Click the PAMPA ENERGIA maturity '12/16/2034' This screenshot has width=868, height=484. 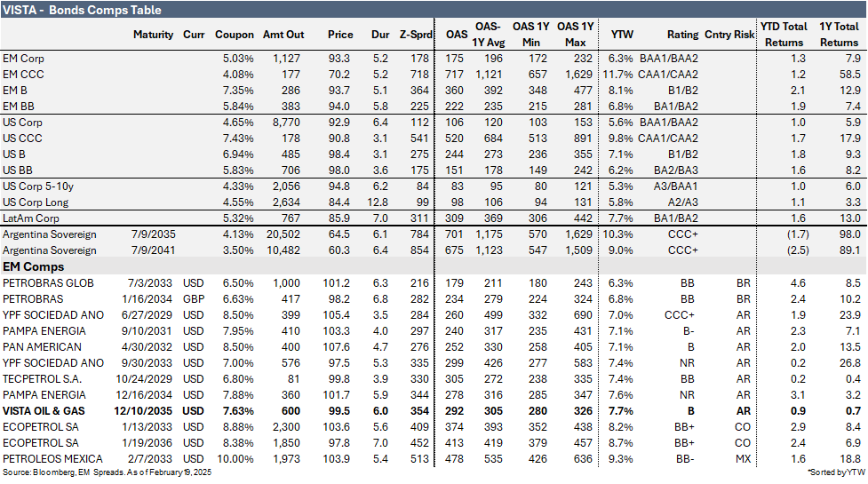(144, 395)
